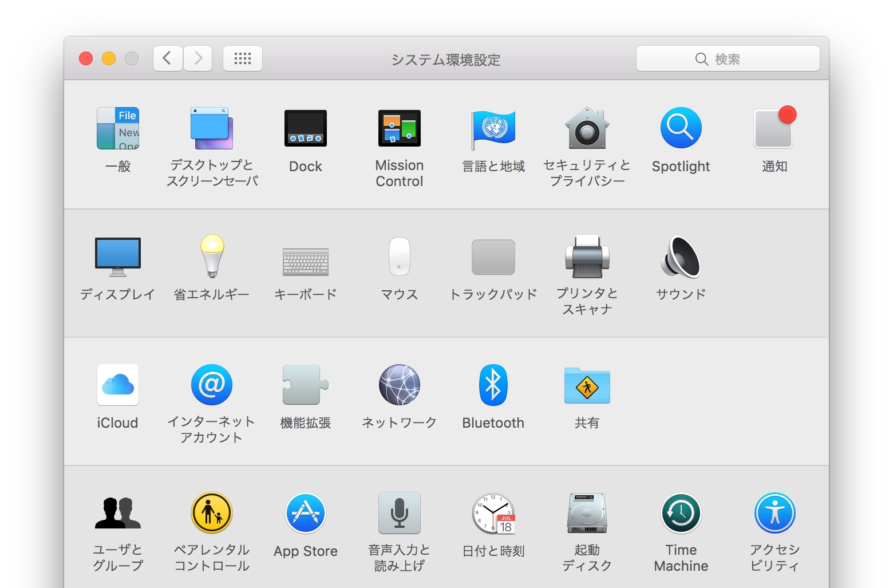
Task: Open 日付と時刻 clock icon
Action: [x=493, y=514]
